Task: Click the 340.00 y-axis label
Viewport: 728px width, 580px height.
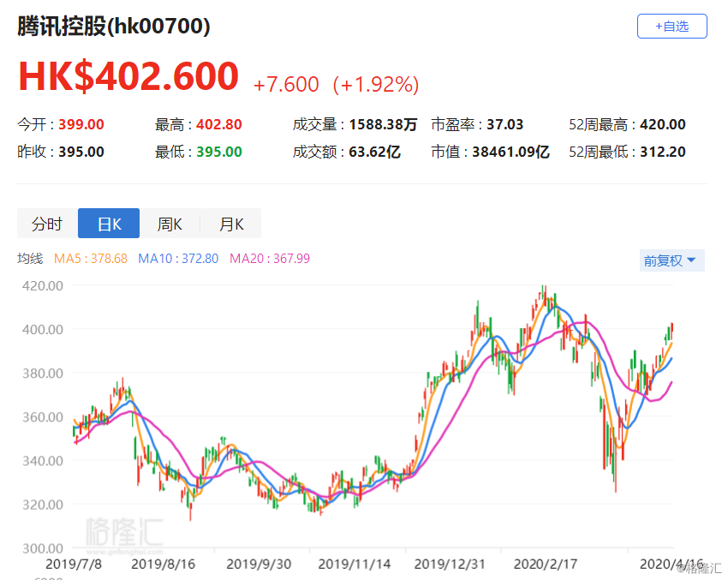Action: point(43,461)
